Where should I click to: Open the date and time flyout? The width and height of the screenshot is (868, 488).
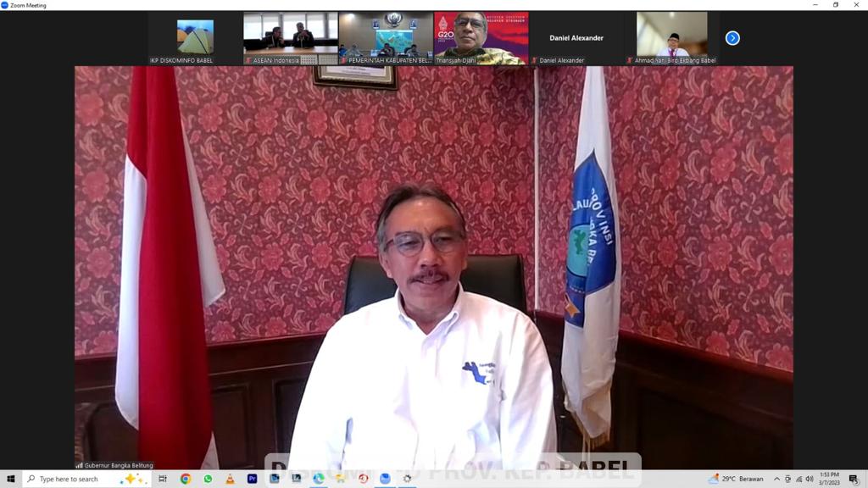(829, 479)
